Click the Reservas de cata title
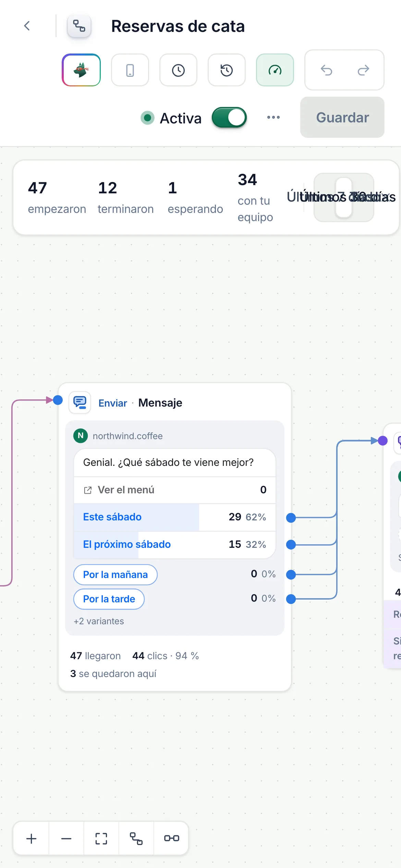The image size is (401, 868). click(x=178, y=26)
